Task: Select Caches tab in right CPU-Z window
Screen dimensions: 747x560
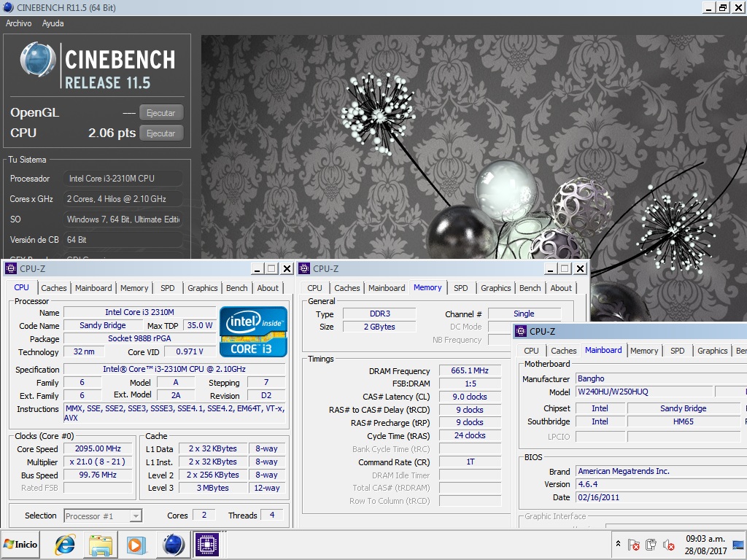Action: 564,351
